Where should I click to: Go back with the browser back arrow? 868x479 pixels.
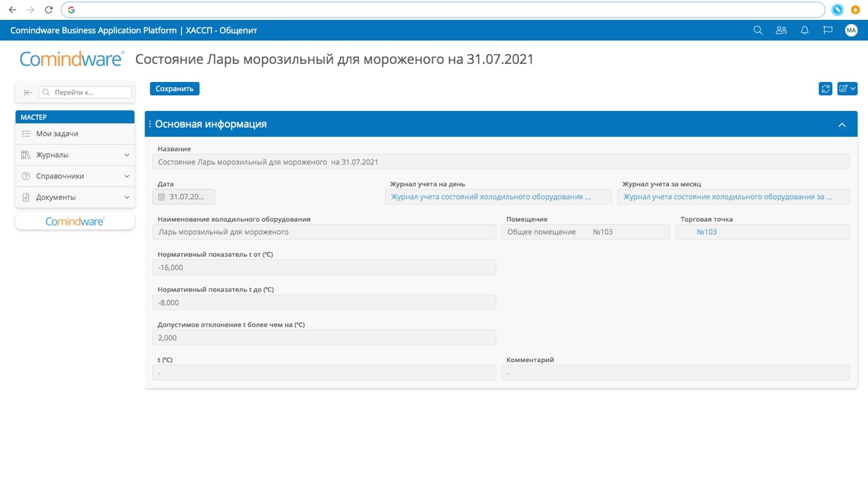coord(12,10)
